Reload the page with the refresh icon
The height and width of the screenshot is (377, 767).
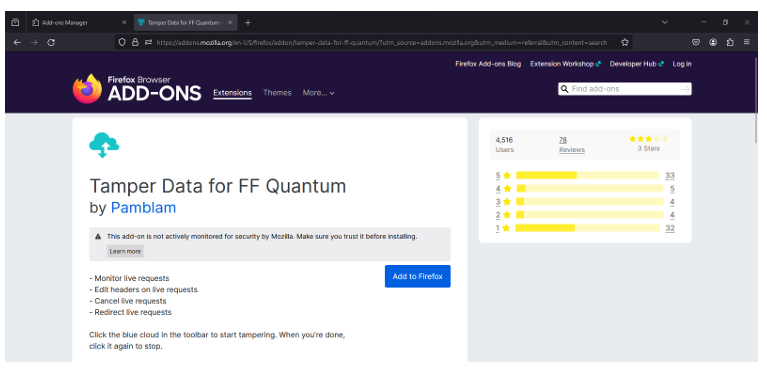click(x=51, y=43)
